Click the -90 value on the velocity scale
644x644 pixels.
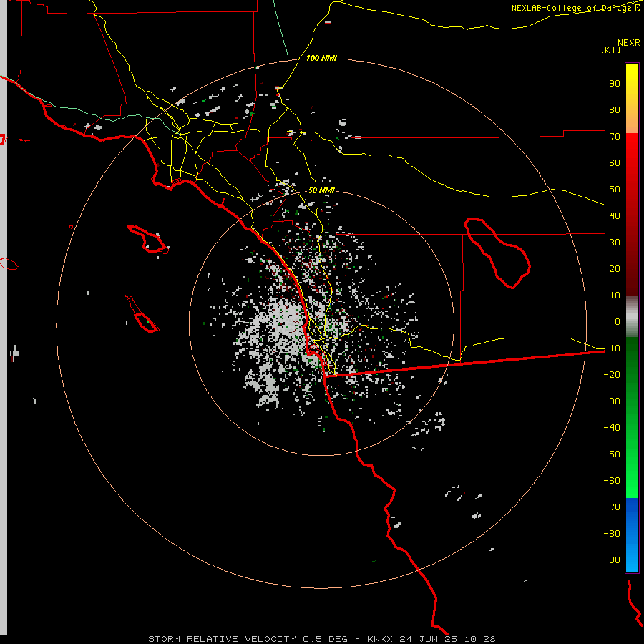(612, 560)
